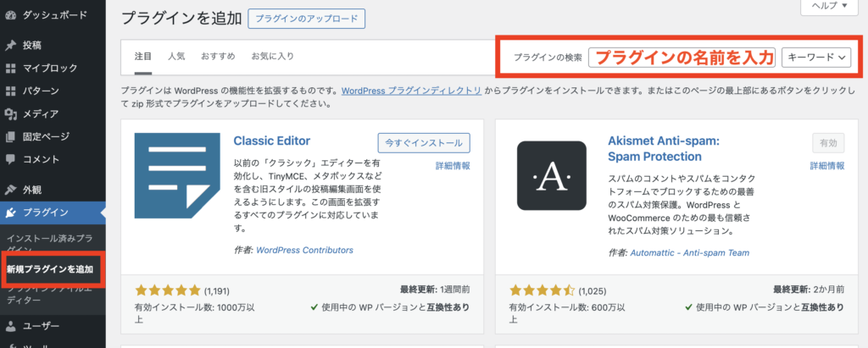Switch to the 人気 tab
Viewport: 868px width, 348px height.
pos(176,57)
